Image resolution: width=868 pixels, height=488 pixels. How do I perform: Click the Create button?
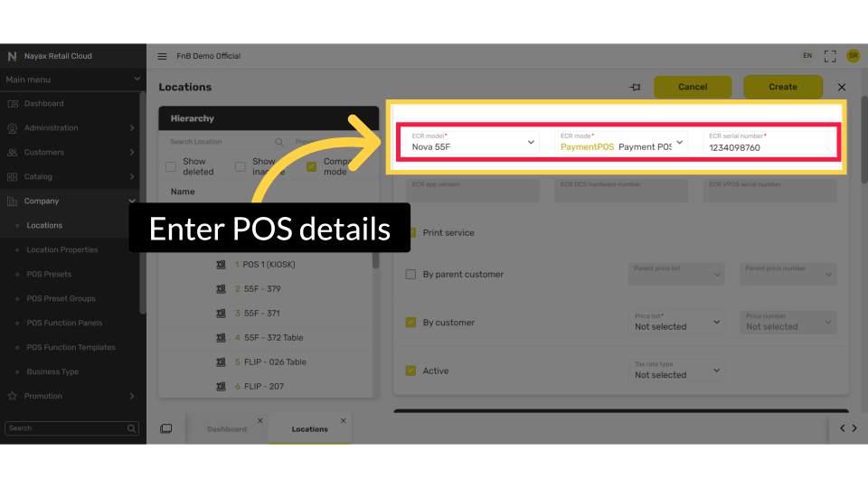coord(783,87)
